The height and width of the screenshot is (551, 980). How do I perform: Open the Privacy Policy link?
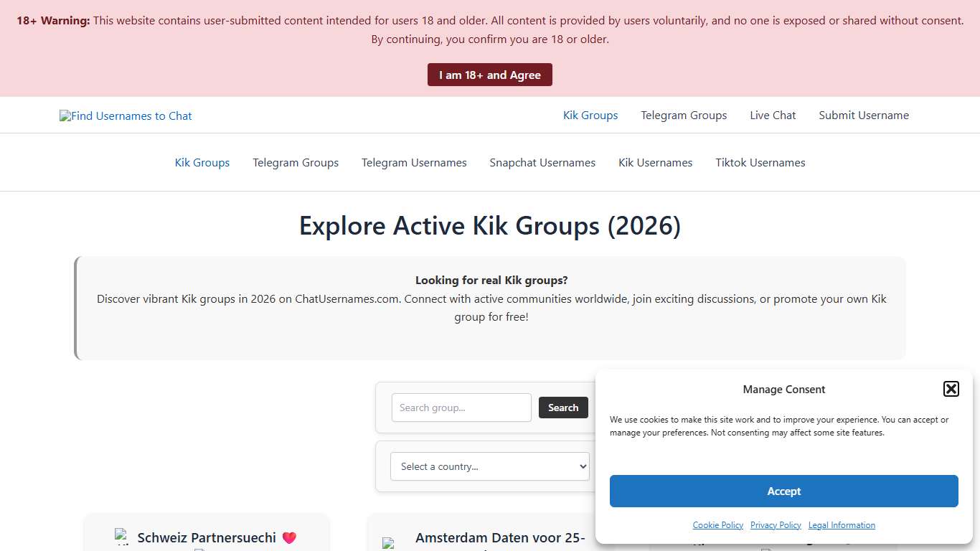tap(776, 524)
